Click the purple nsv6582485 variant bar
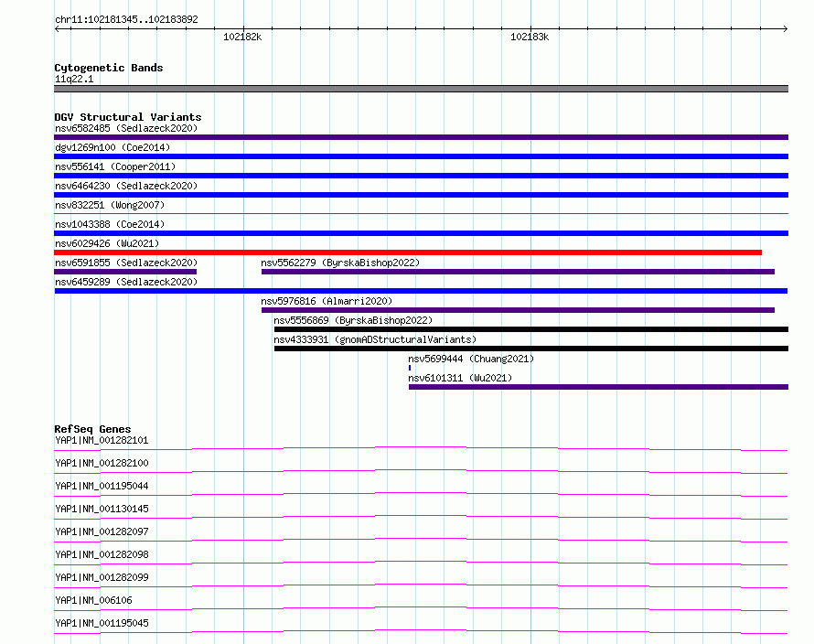The height and width of the screenshot is (644, 814). coord(421,137)
